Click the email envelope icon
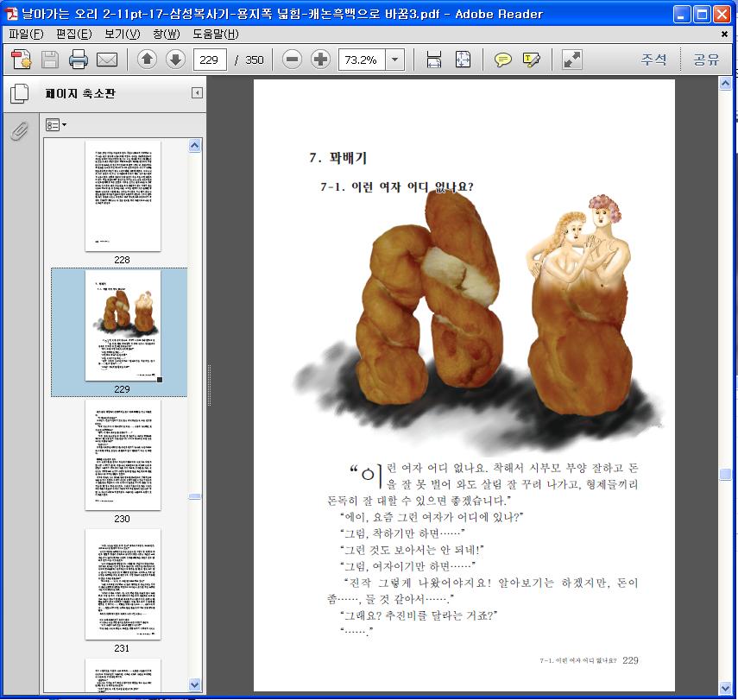This screenshot has width=738, height=700. click(x=107, y=60)
